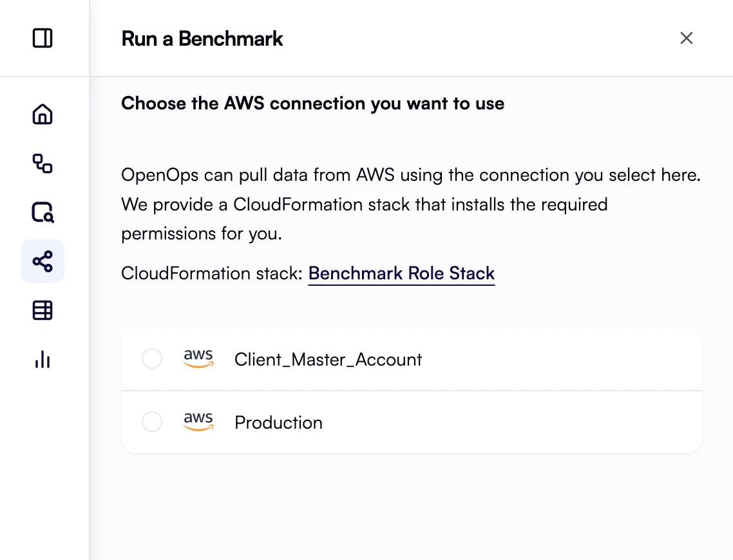The height and width of the screenshot is (560, 733).
Task: Click the connection instructions paragraph
Action: click(x=410, y=204)
